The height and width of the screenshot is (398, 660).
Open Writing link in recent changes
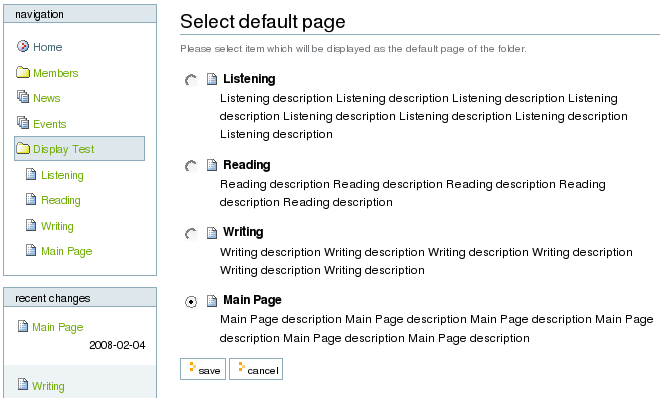[x=48, y=386]
